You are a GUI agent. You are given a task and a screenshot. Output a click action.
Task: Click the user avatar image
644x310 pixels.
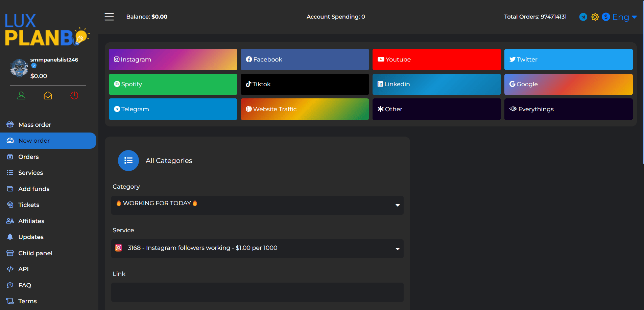pyautogui.click(x=19, y=68)
